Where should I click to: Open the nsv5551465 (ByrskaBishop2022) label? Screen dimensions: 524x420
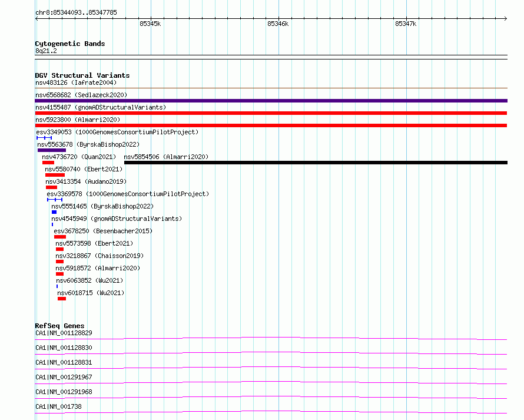(102, 206)
